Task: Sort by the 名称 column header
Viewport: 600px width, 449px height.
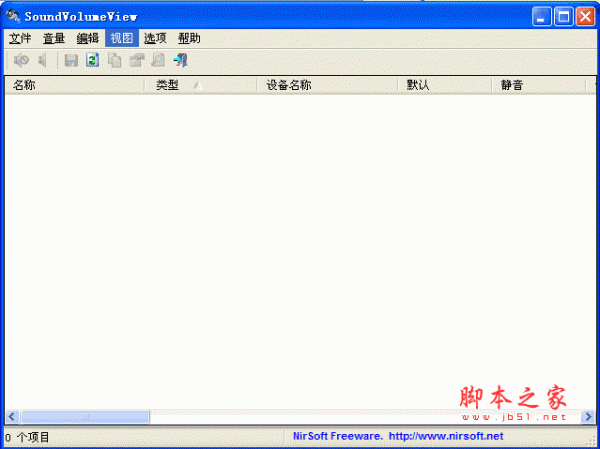Action: (x=75, y=85)
